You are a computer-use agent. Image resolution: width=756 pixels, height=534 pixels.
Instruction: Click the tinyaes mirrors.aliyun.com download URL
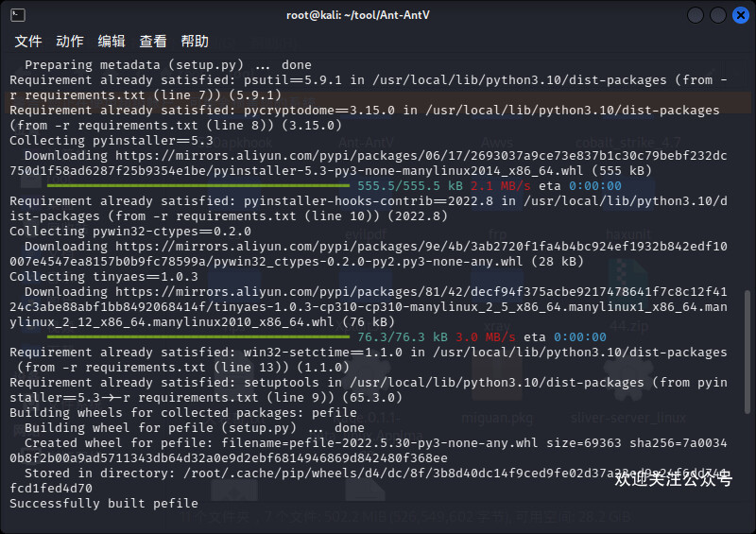click(369, 307)
